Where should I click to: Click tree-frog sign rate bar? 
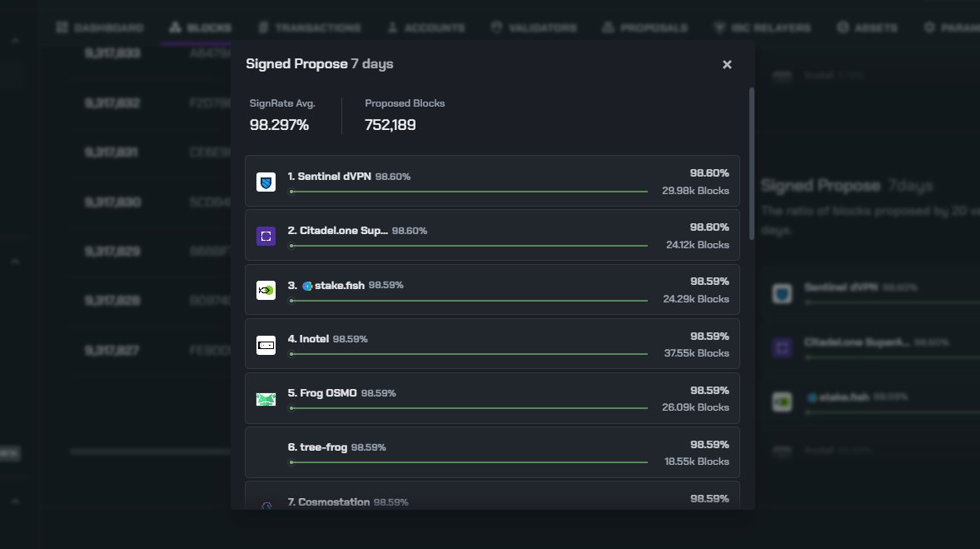468,462
